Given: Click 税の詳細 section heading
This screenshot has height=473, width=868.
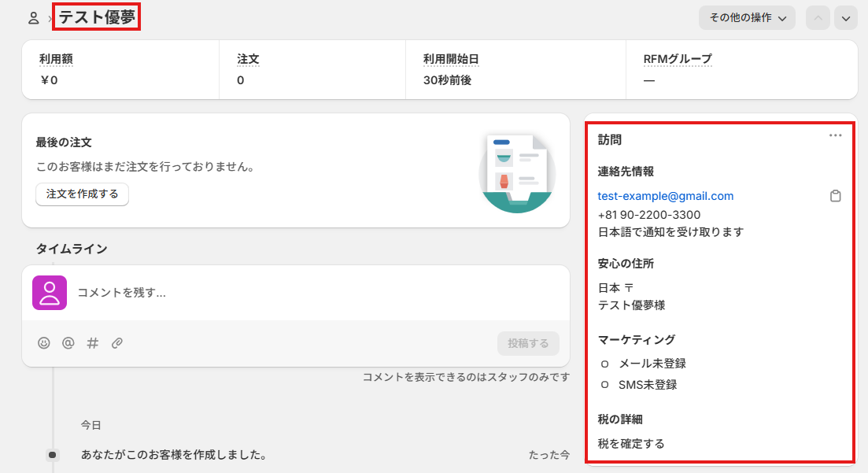Looking at the screenshot, I should click(x=620, y=419).
